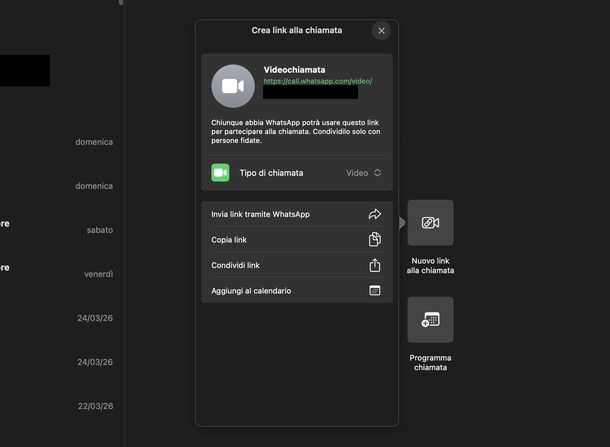Screen dimensions: 610x447
Task: Click the grey video camera avatar
Action: 233,86
